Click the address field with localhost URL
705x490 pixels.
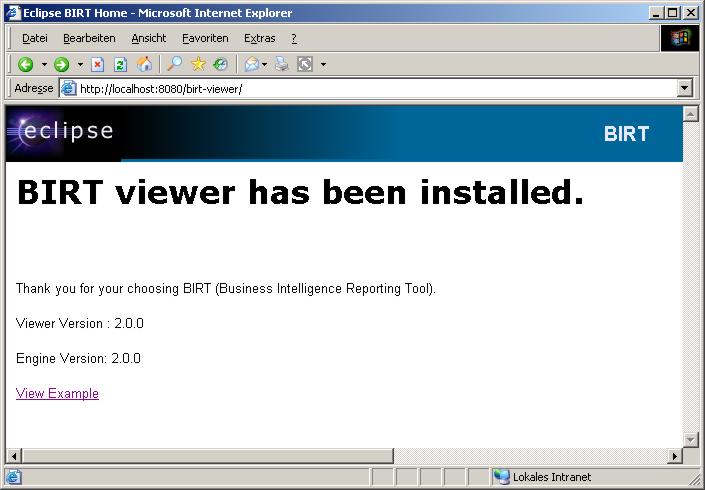click(377, 89)
